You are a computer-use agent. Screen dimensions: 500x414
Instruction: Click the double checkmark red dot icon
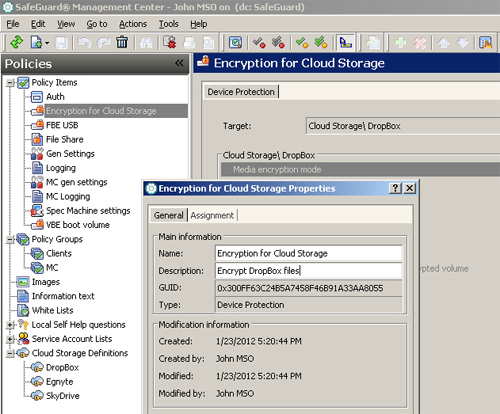pos(278,43)
